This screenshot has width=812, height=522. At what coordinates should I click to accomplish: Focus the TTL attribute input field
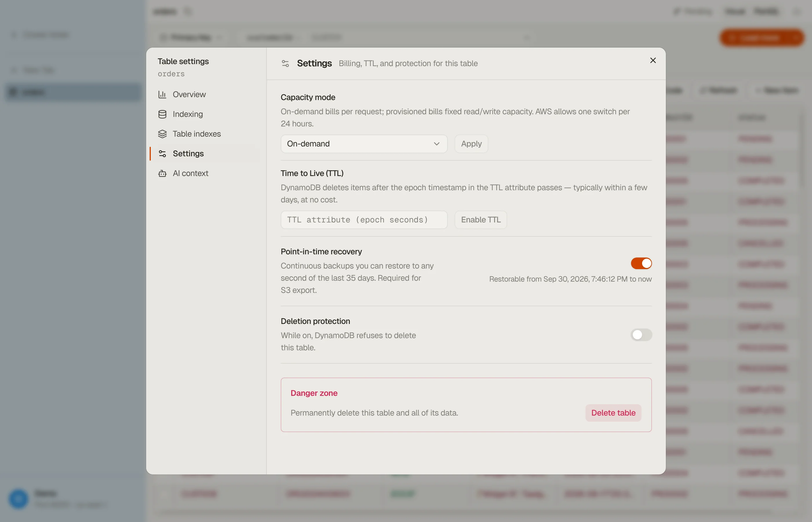pos(364,220)
